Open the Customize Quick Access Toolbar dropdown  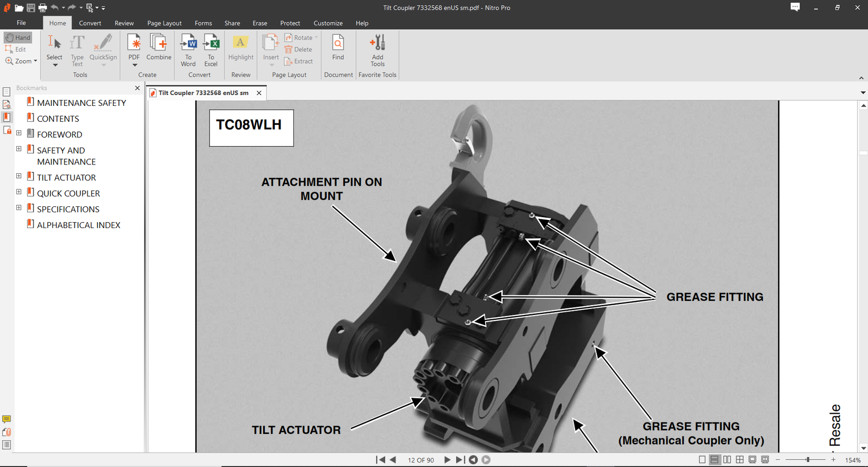tap(103, 8)
